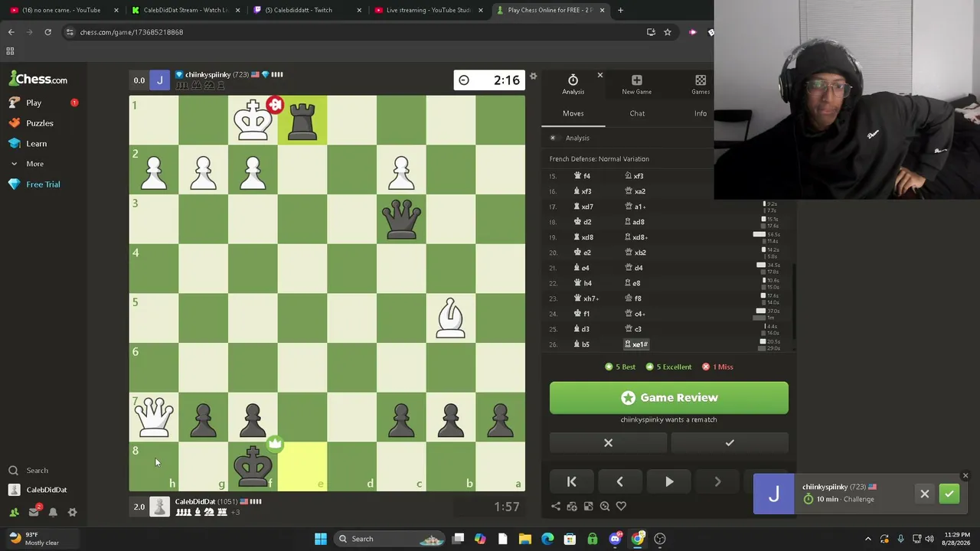Click the Free Trial diamond link
Image resolution: width=980 pixels, height=551 pixels.
43,184
